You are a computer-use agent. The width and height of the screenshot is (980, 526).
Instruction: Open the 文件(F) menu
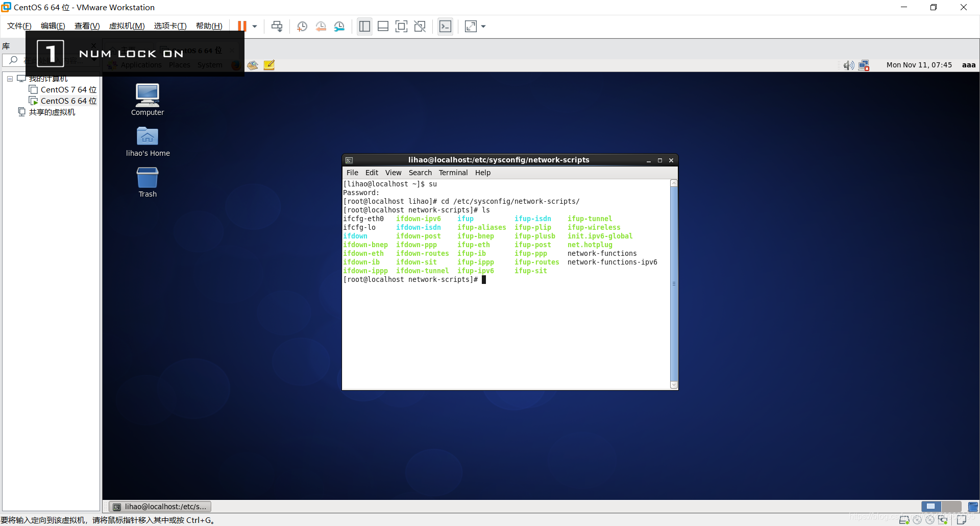point(19,26)
